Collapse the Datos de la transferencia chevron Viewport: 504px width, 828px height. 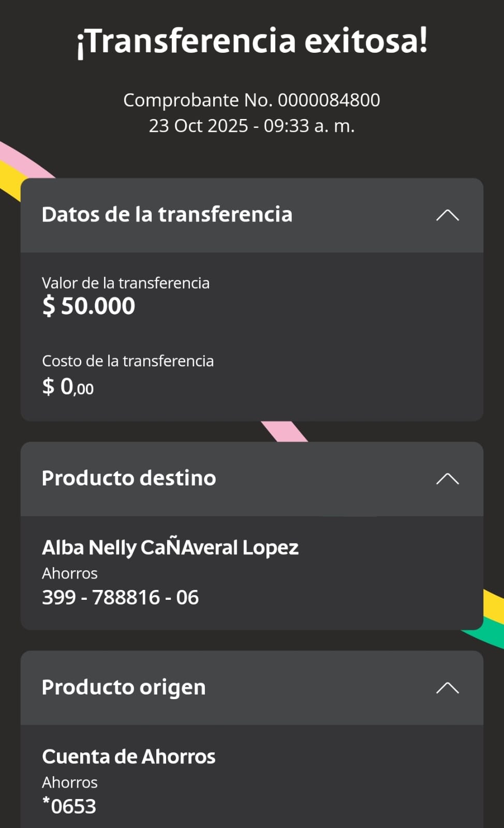pos(447,215)
